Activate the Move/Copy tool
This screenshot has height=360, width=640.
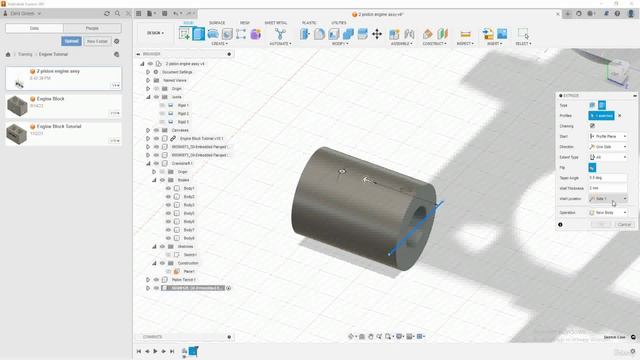click(377, 34)
